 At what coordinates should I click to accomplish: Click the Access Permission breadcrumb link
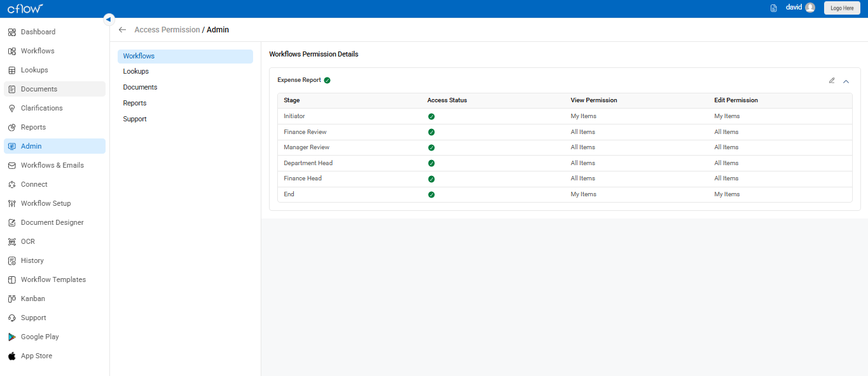tap(167, 30)
